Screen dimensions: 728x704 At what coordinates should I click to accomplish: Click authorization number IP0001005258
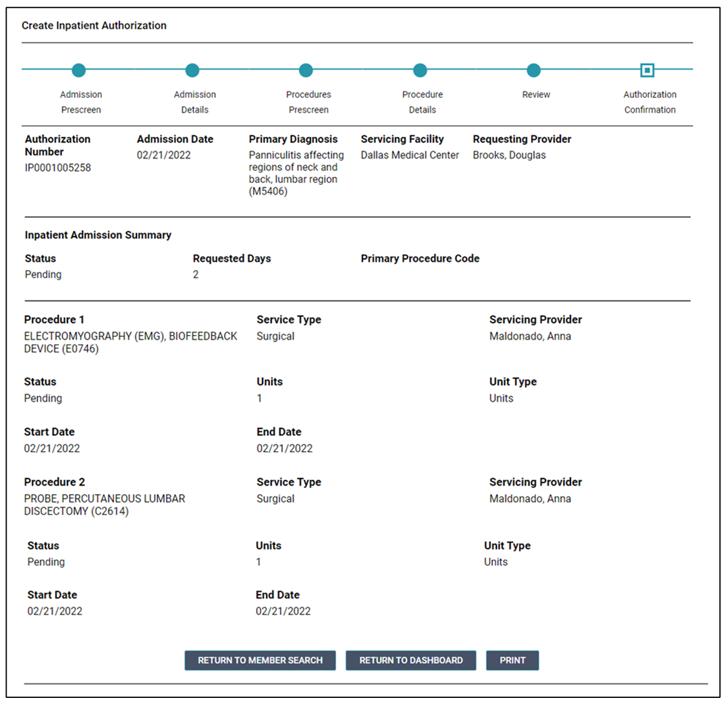point(58,168)
